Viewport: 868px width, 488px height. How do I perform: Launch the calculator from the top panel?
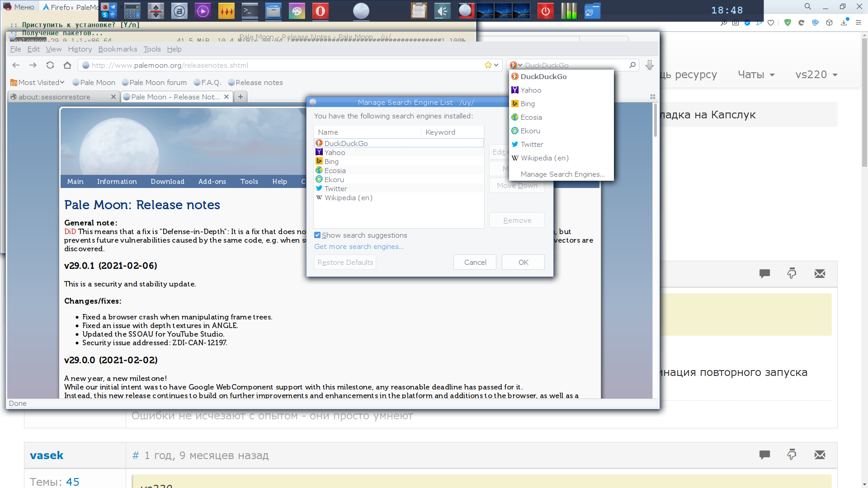(132, 11)
